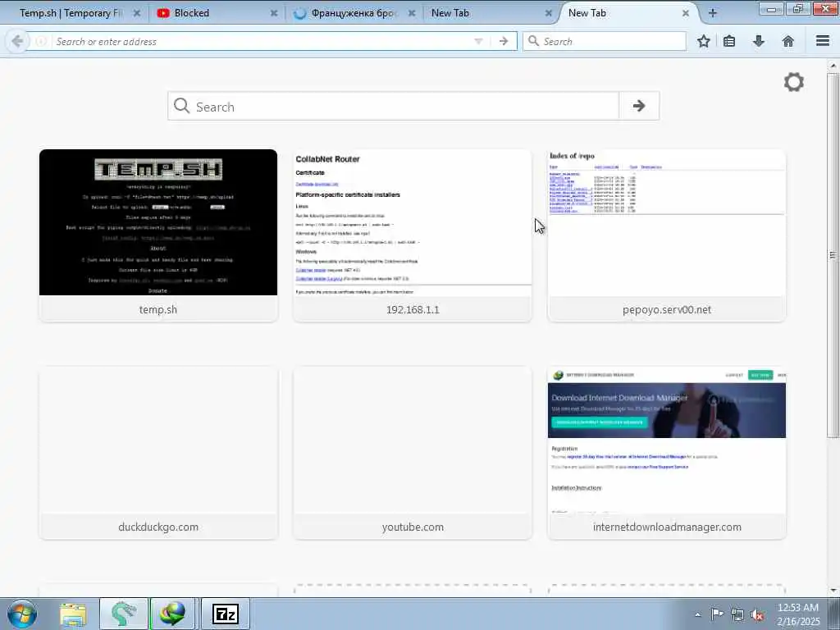The image size is (840, 630).
Task: Show bookmarks list icon
Action: coord(729,41)
